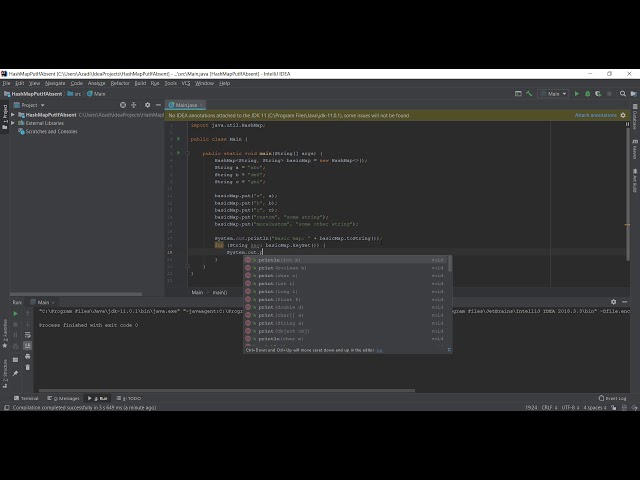The width and height of the screenshot is (640, 480).
Task: Toggle soft-wrap in the Run console
Action: [x=28, y=335]
